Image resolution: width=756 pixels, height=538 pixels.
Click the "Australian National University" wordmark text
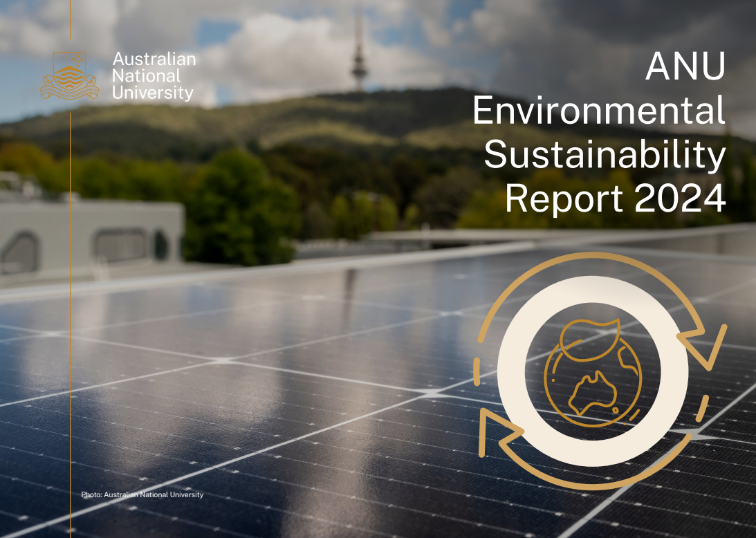(154, 76)
